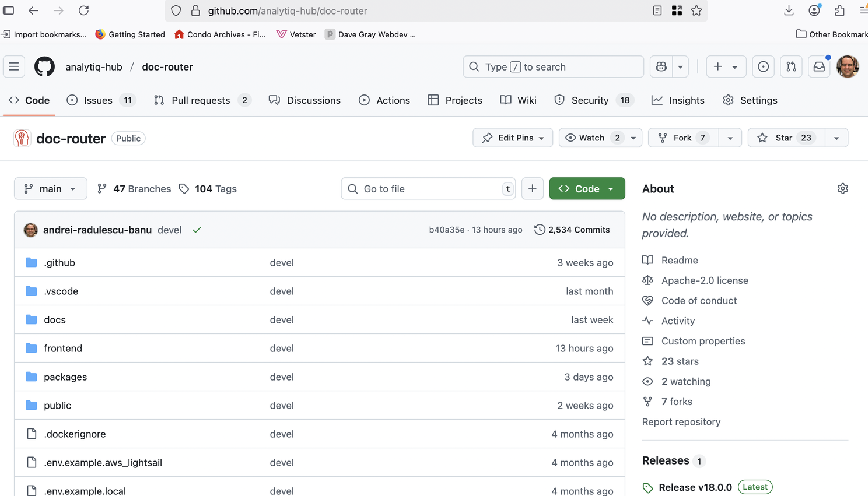868x496 pixels.
Task: Expand the Edit Pins dropdown
Action: (513, 138)
